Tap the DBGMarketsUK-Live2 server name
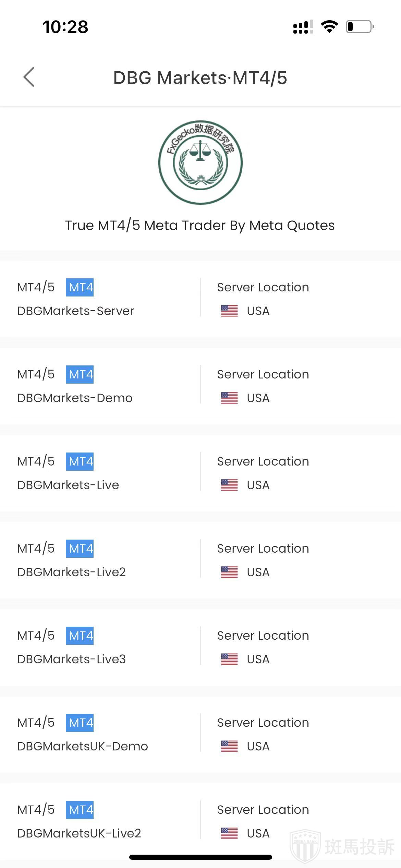This screenshot has height=868, width=401. point(79,833)
